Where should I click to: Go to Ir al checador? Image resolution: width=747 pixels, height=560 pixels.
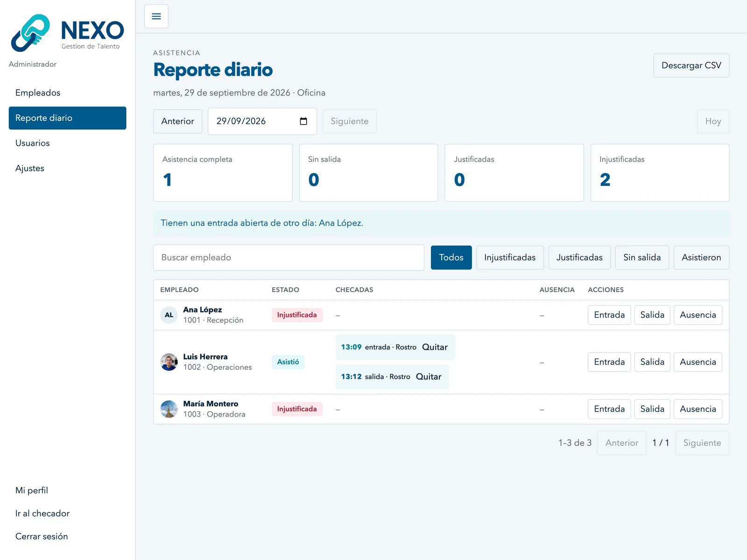pyautogui.click(x=67, y=513)
